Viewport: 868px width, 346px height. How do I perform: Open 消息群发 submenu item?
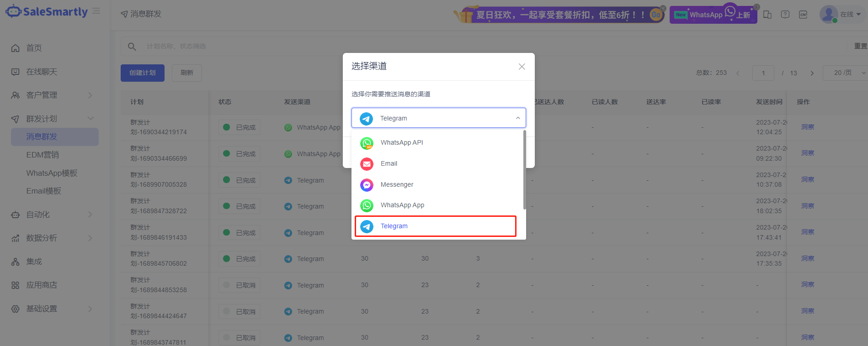(55, 137)
